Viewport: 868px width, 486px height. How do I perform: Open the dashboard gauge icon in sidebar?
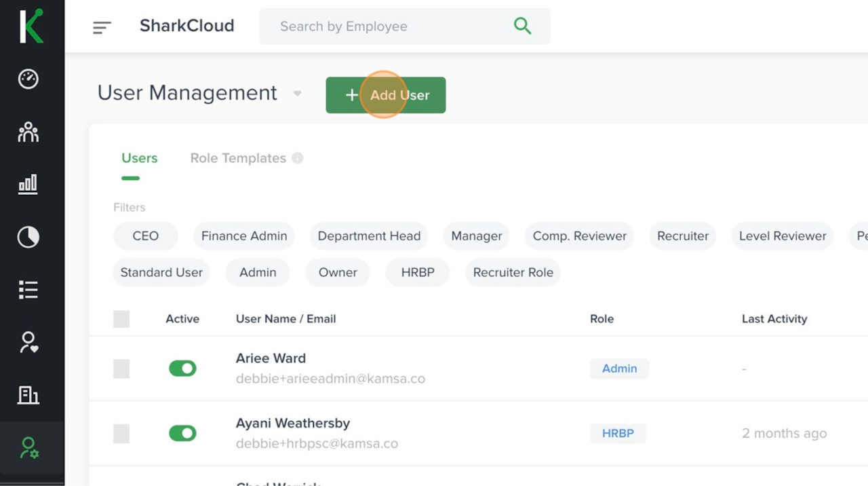pyautogui.click(x=28, y=79)
